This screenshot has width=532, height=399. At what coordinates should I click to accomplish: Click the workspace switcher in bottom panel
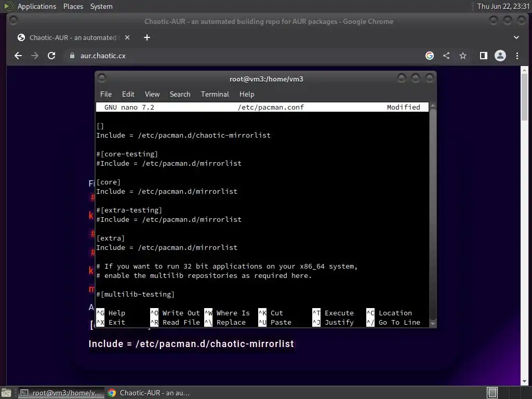click(492, 393)
